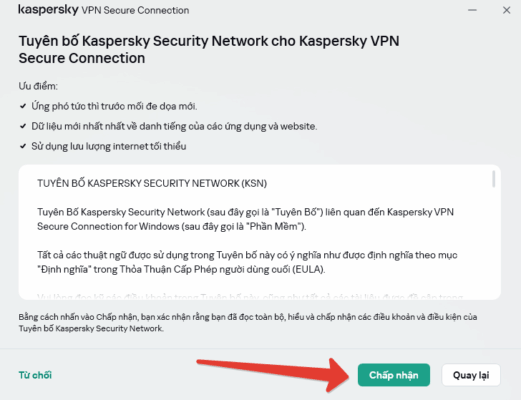Click the dialog title Tuyên bố Kaspersky Security Network
Screen dimensions: 521x400
pos(209,49)
